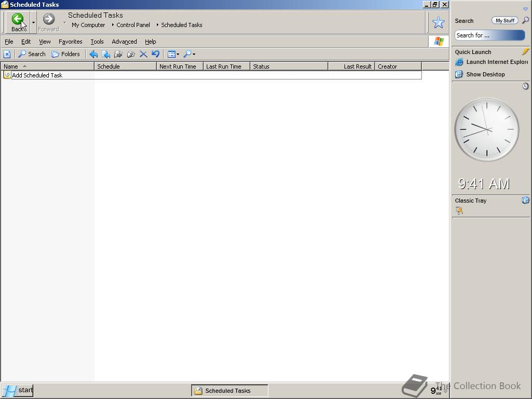532x399 pixels.
Task: Click the large 9:41 AM digital time
Action: tap(484, 183)
